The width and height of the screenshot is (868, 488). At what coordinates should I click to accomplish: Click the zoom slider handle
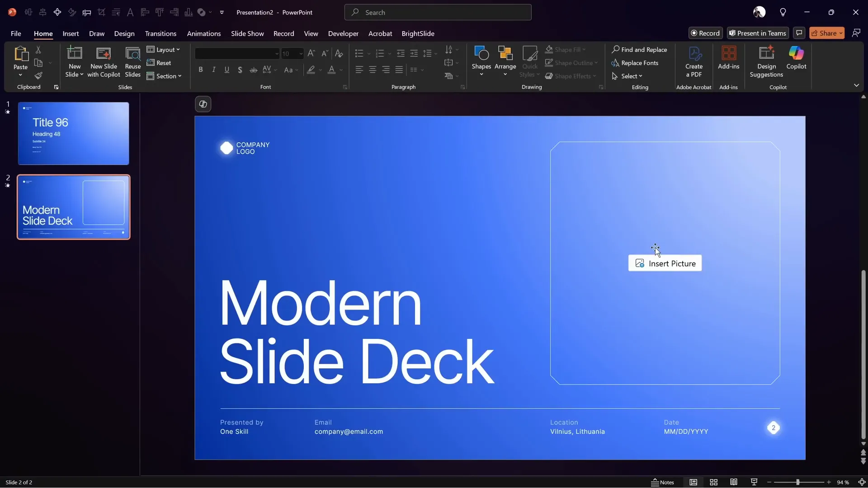(797, 482)
